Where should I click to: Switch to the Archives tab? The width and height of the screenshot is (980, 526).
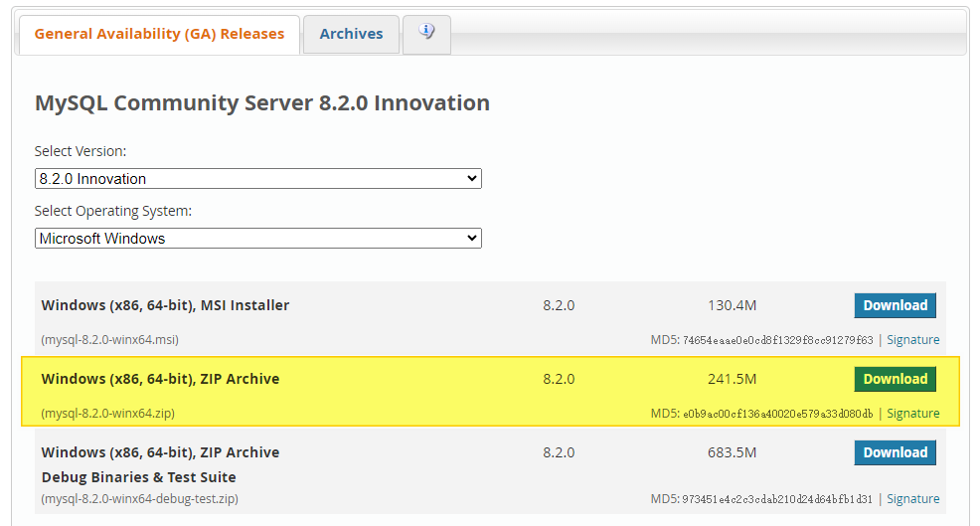(x=351, y=34)
